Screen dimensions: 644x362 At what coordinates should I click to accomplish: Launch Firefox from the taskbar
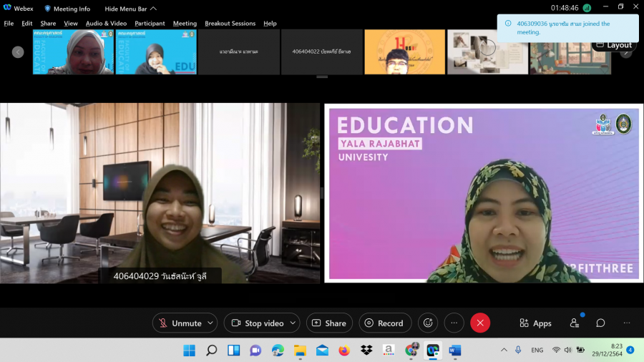coord(344,351)
